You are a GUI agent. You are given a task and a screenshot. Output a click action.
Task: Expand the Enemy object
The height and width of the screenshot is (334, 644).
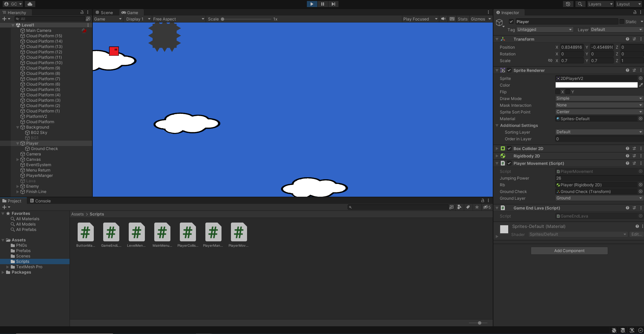pos(18,186)
